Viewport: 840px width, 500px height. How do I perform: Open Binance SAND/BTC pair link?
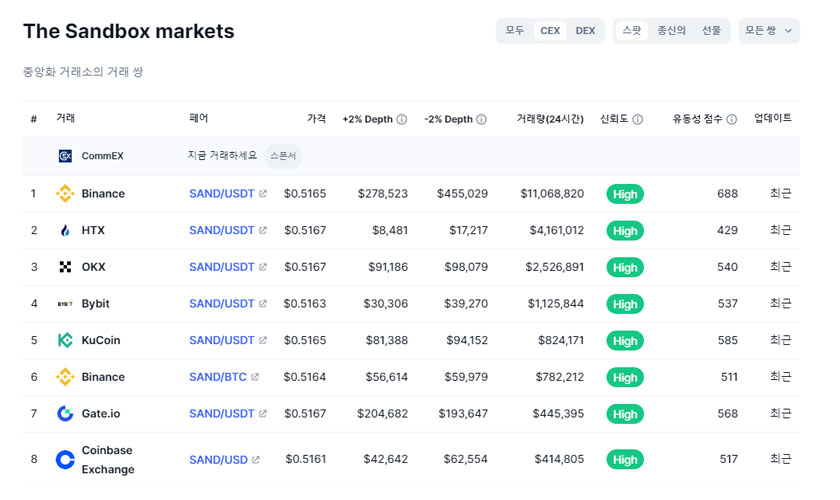click(218, 377)
